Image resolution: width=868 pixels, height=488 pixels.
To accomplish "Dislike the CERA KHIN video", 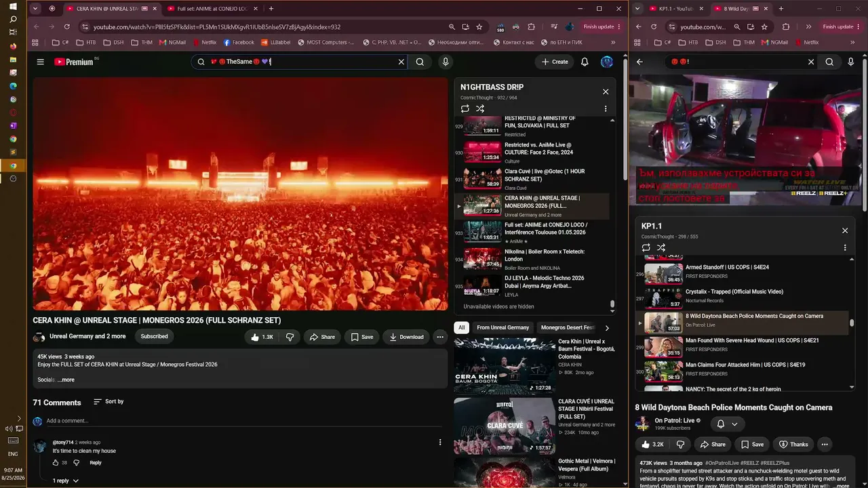I will coord(290,337).
